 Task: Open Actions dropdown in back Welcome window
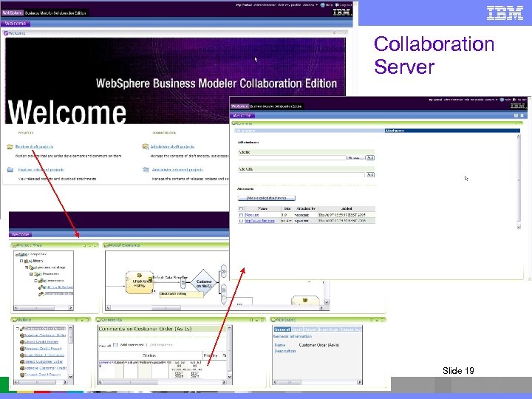pos(310,5)
